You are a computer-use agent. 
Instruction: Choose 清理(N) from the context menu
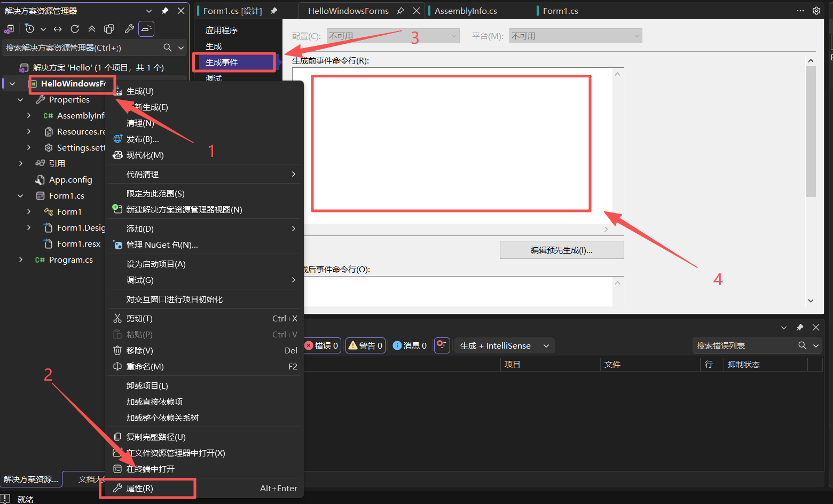point(205,123)
